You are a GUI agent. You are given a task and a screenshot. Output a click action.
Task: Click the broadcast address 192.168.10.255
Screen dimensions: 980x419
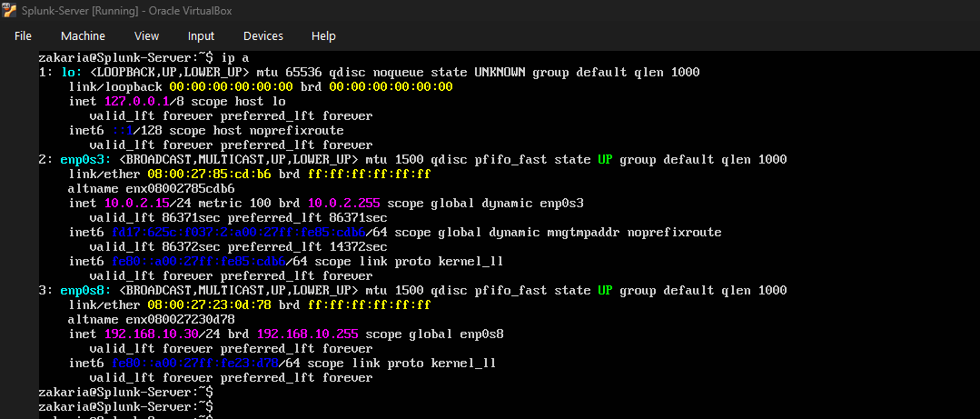coord(308,334)
